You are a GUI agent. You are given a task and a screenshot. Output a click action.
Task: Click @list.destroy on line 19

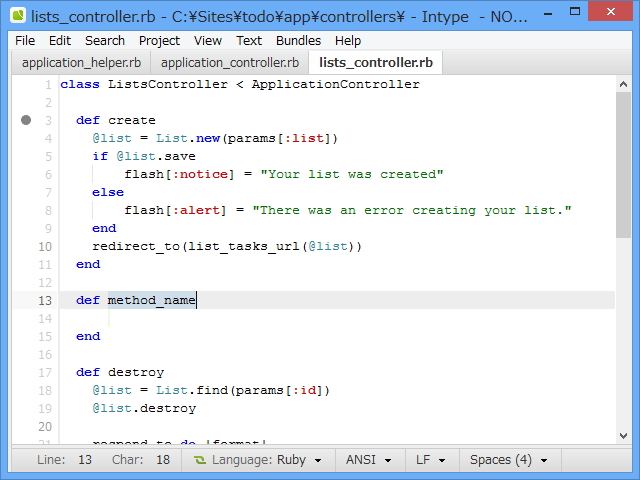pos(144,408)
